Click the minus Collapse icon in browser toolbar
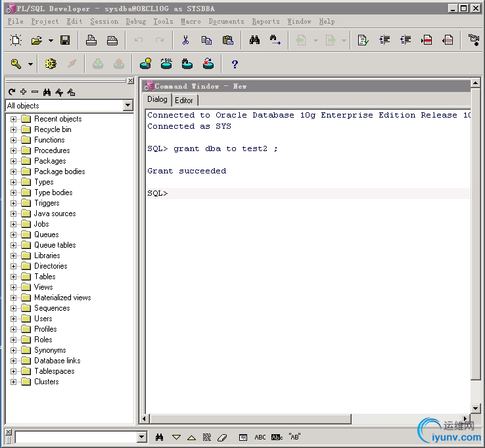Viewport: 485px width, 448px height. click(x=35, y=92)
